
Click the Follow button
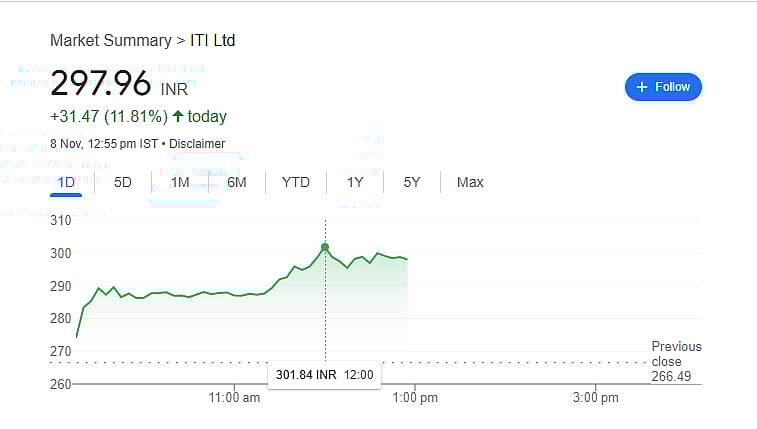pyautogui.click(x=663, y=87)
